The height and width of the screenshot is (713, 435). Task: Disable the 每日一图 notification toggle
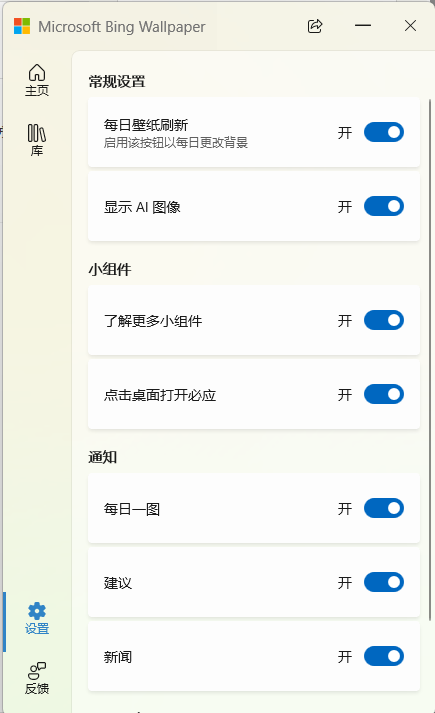point(384,508)
